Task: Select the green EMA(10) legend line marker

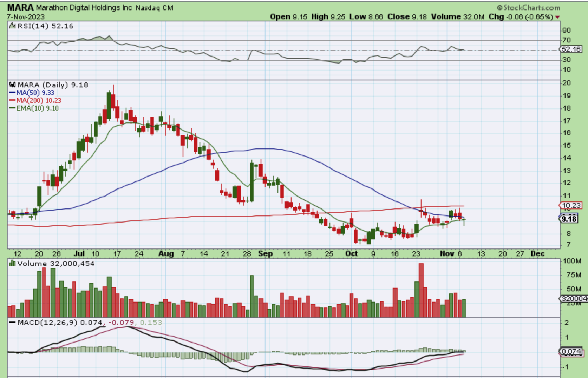Action: point(12,108)
